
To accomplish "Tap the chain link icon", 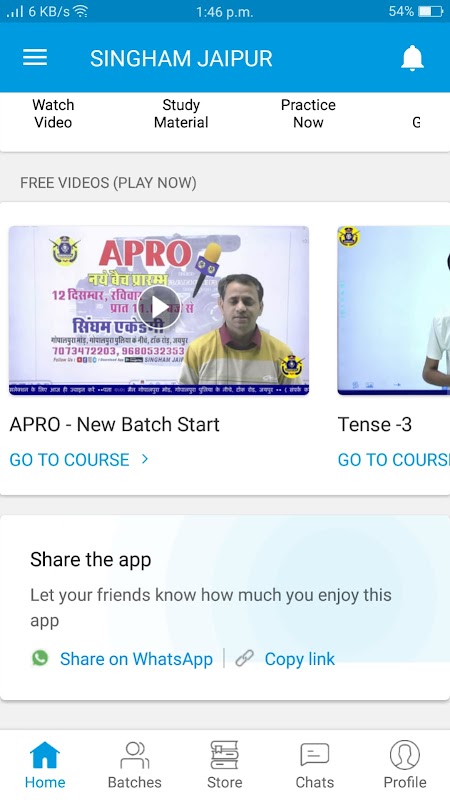I will tap(244, 659).
